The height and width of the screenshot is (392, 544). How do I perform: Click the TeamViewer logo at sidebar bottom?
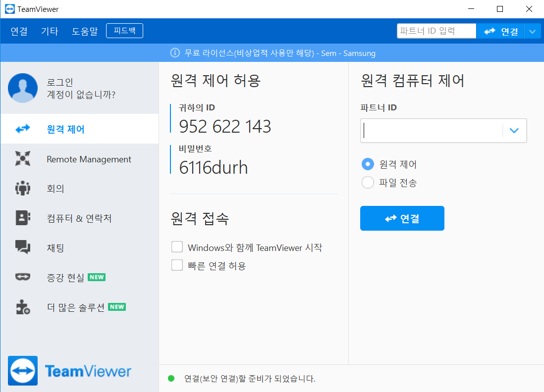(x=70, y=371)
